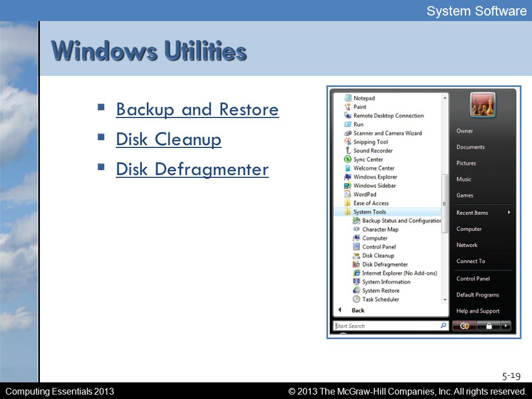Click the search magnifier icon

pyautogui.click(x=443, y=326)
